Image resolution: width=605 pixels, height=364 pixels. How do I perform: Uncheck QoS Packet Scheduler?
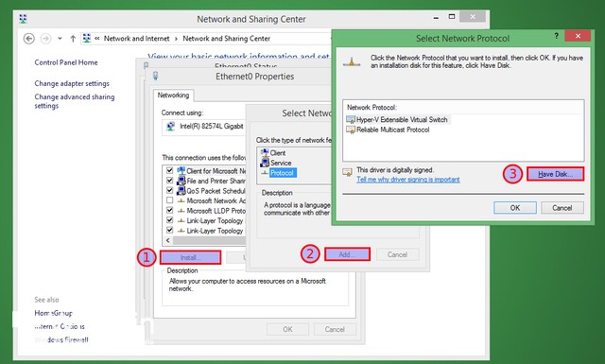[x=169, y=190]
